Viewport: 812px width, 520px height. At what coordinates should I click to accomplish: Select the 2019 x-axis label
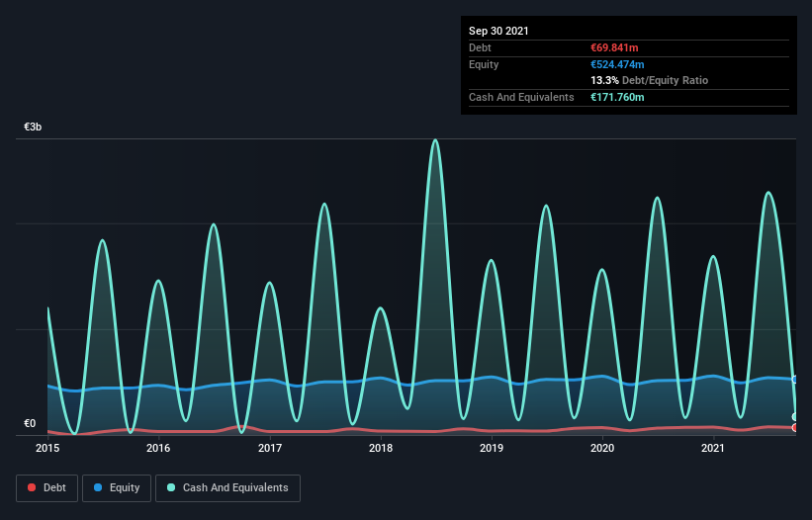click(492, 448)
